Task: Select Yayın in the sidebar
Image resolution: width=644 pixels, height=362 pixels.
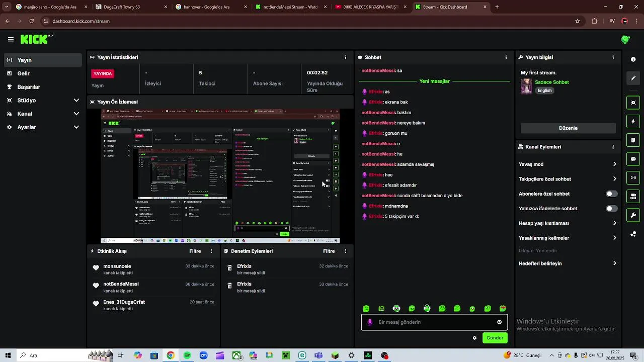Action: [x=42, y=60]
